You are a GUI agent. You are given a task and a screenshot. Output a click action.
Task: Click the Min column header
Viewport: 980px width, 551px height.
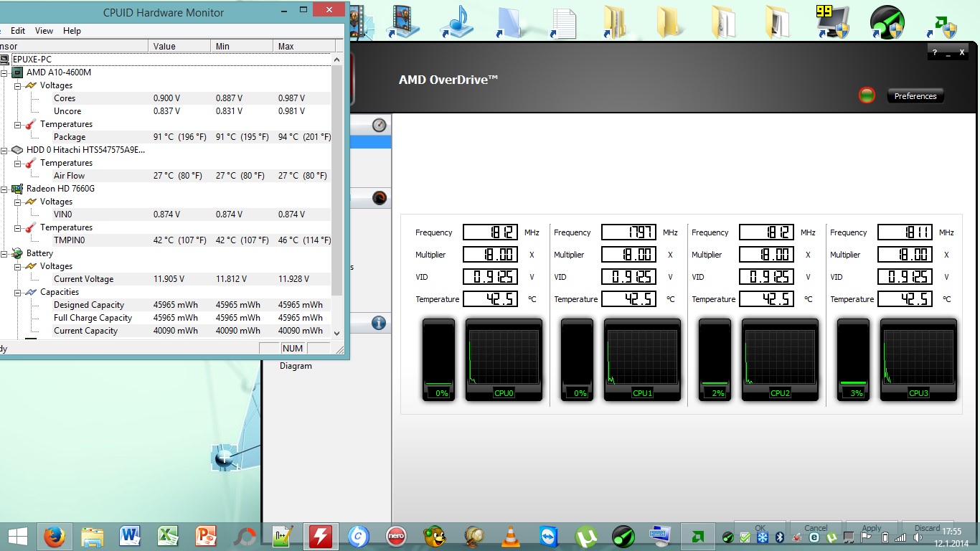coord(242,46)
